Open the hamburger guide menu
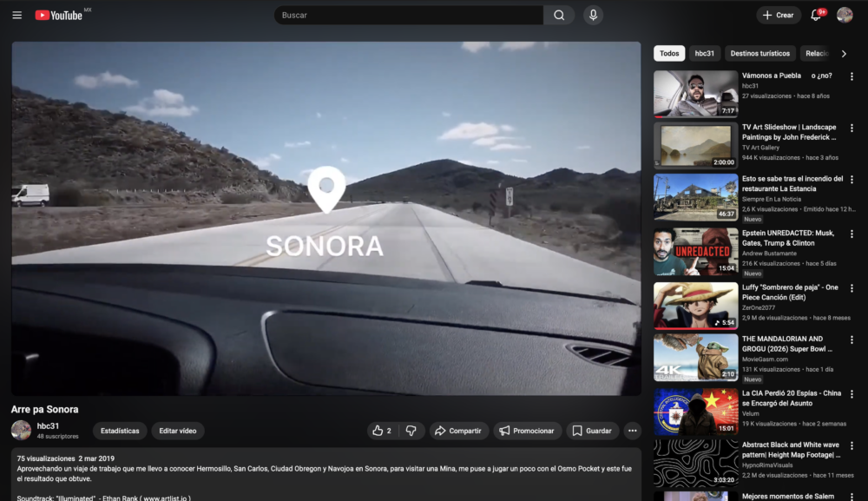Image resolution: width=868 pixels, height=501 pixels. point(16,15)
